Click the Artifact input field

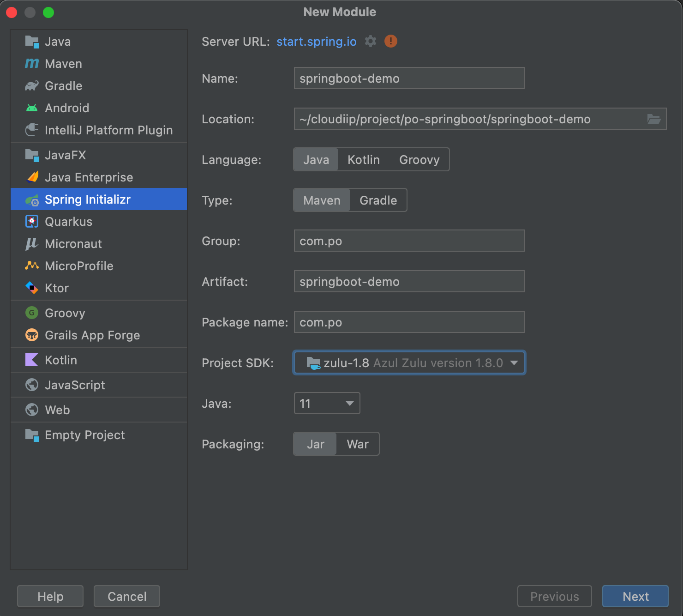(x=409, y=282)
